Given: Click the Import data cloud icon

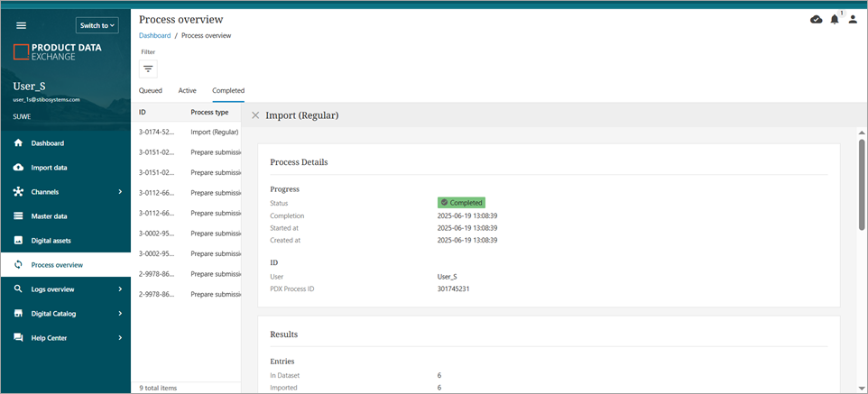Looking at the screenshot, I should [x=18, y=168].
